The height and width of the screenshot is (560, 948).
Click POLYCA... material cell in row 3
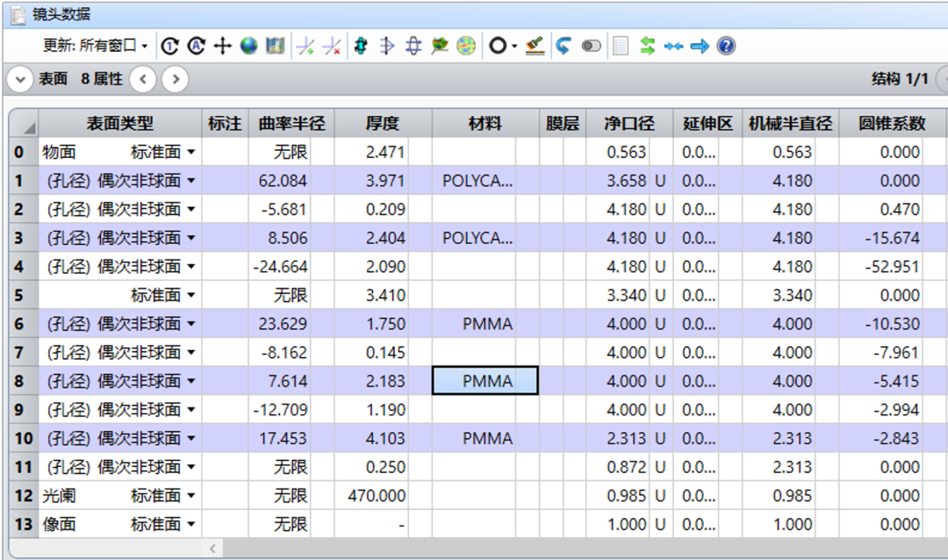tap(478, 238)
